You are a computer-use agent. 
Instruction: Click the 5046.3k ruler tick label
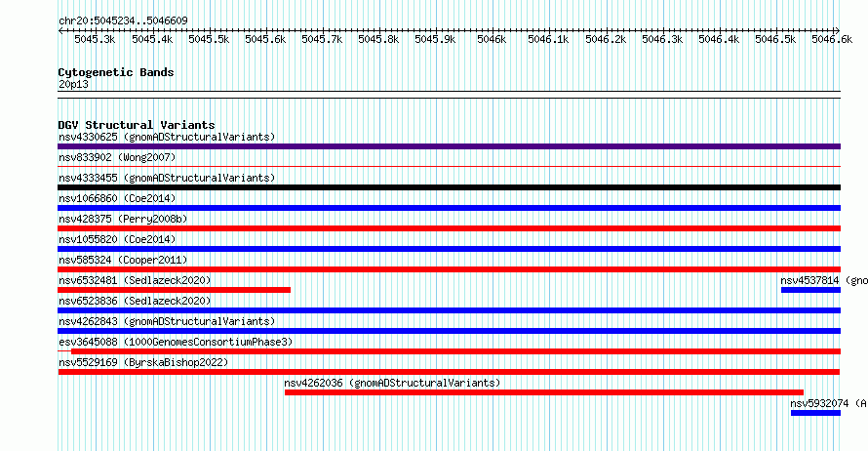pyautogui.click(x=662, y=39)
